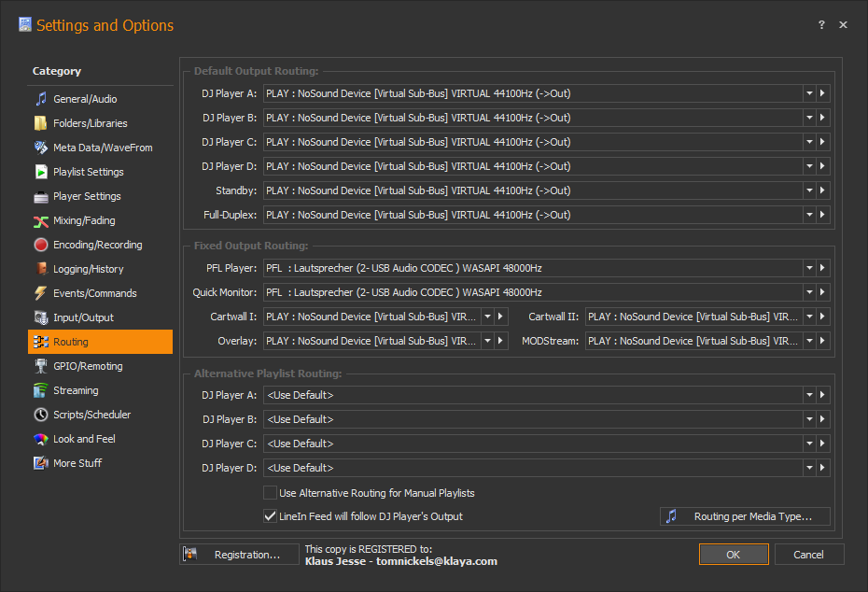Click the Events/Commands lightning icon
Screen dimensions: 868x592
point(41,293)
